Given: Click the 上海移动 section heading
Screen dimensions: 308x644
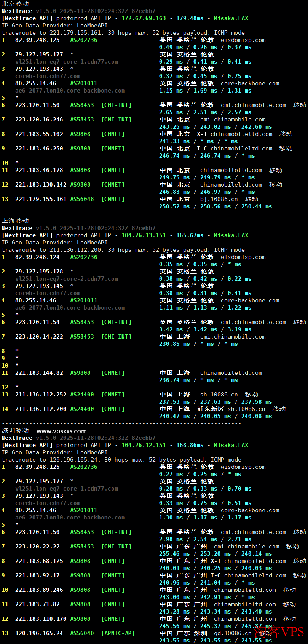Looking at the screenshot, I should (15, 221).
